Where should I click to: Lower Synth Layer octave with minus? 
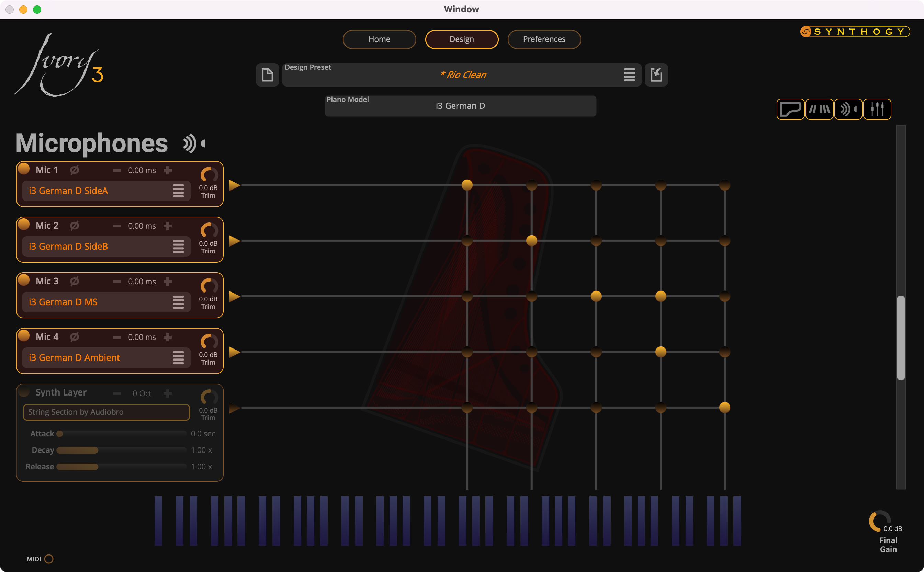pos(116,393)
